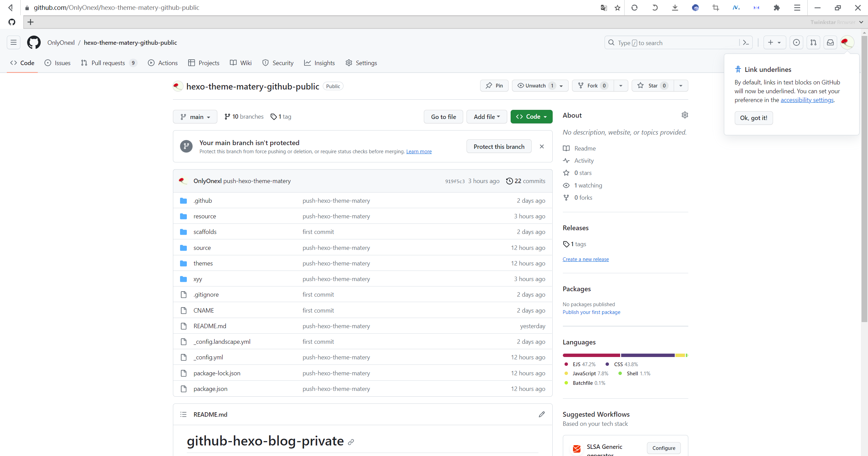
Task: Click the GitHub Octocat logo
Action: pos(34,42)
